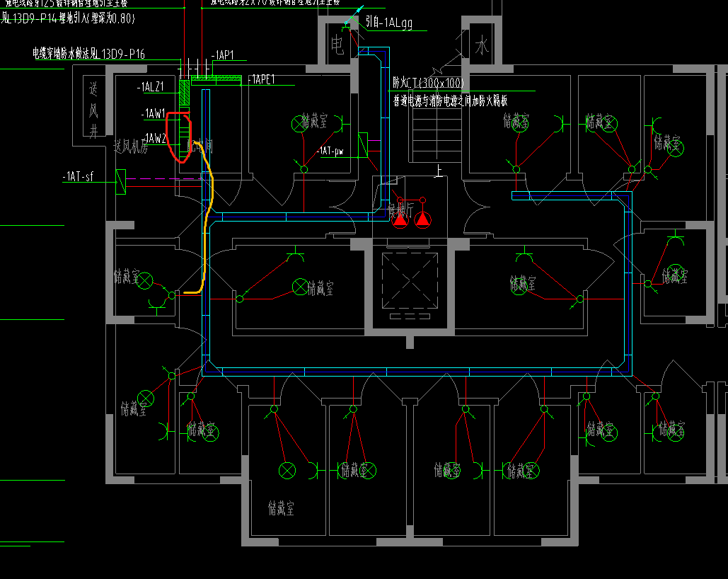Image resolution: width=728 pixels, height=579 pixels.
Task: Click the -1AW1 meter box label
Action: [154, 113]
